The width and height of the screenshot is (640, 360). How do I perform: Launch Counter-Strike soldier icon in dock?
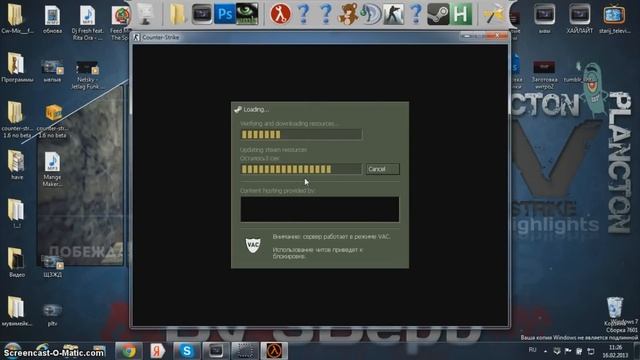(x=393, y=14)
